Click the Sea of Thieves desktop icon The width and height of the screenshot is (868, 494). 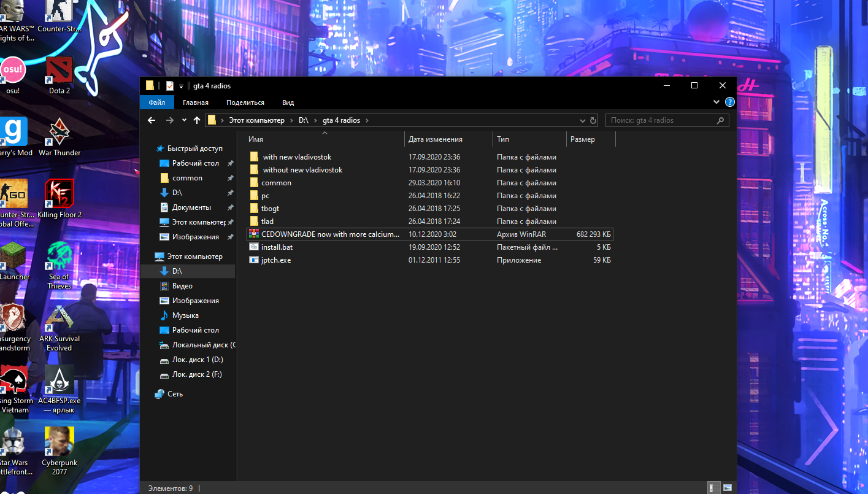(60, 264)
